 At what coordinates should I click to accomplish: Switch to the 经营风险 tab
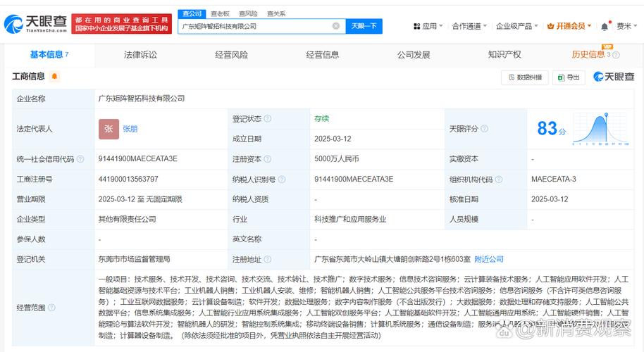coord(232,55)
